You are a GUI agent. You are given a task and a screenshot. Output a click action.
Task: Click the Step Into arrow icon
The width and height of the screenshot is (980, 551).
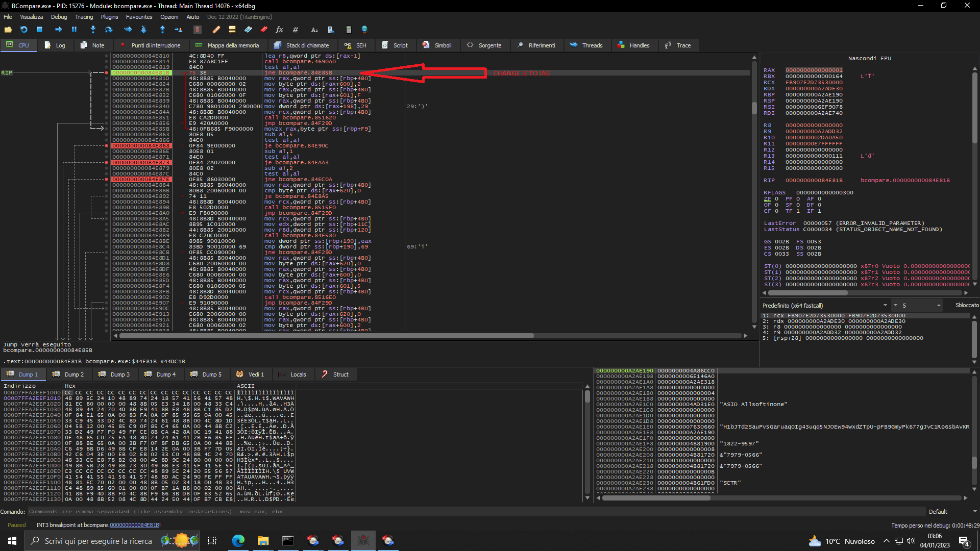93,30
